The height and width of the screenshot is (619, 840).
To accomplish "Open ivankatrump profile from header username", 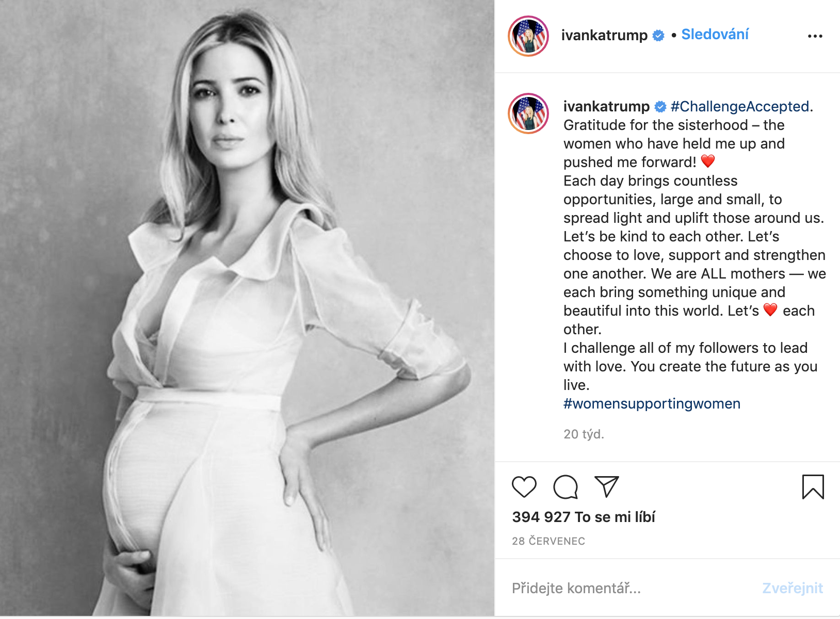I will [x=604, y=35].
